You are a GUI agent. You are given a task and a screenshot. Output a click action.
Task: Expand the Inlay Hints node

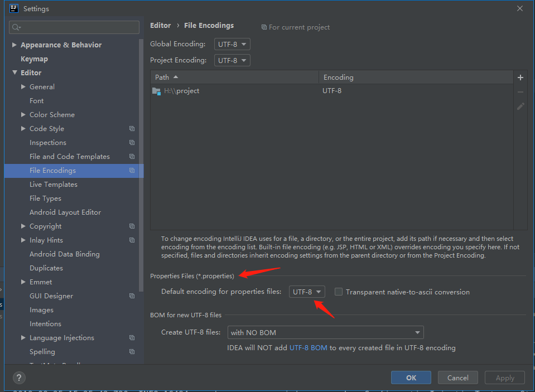23,240
